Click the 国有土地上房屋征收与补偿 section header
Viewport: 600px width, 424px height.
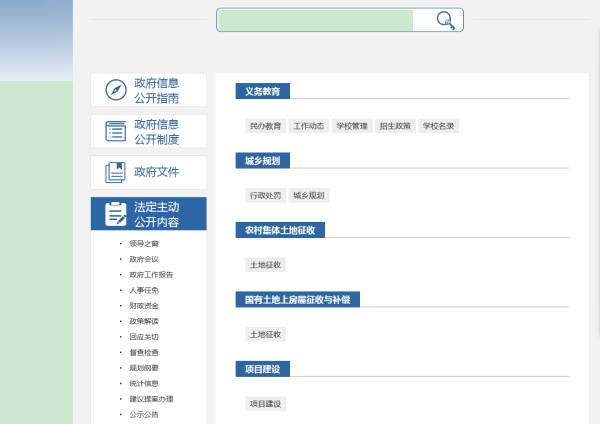click(x=296, y=299)
